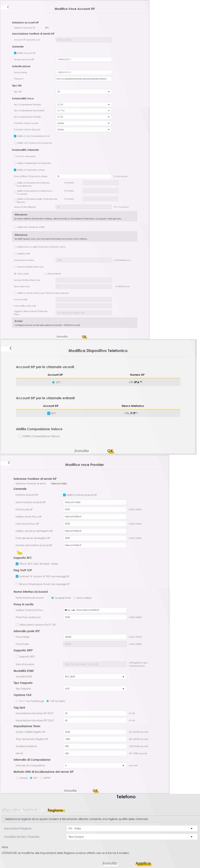Go back from Modifica Voce Account SIP
This screenshot has height=868, width=200.
click(8, 7)
